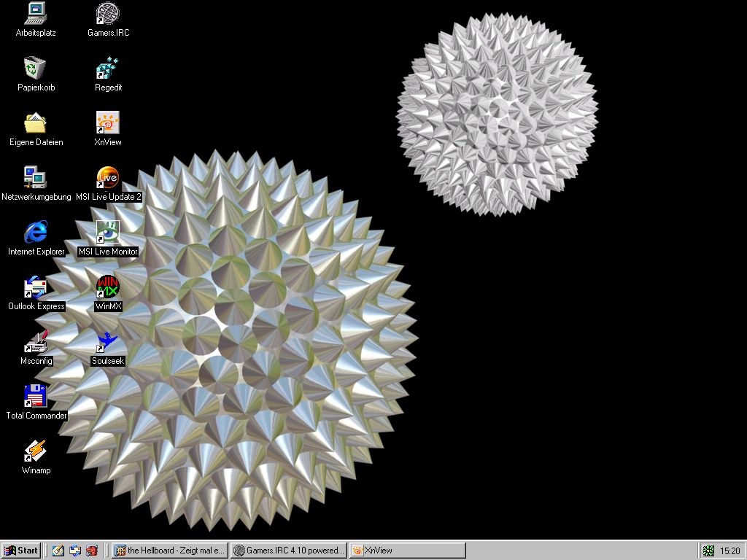The height and width of the screenshot is (560, 747).
Task: Click the Internet Explorer desktop icon
Action: 36,233
